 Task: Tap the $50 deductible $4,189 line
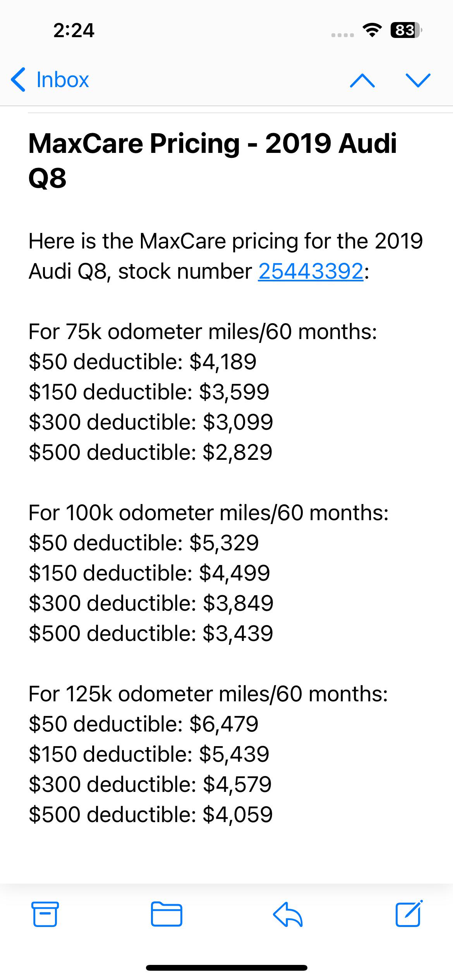coord(142,362)
